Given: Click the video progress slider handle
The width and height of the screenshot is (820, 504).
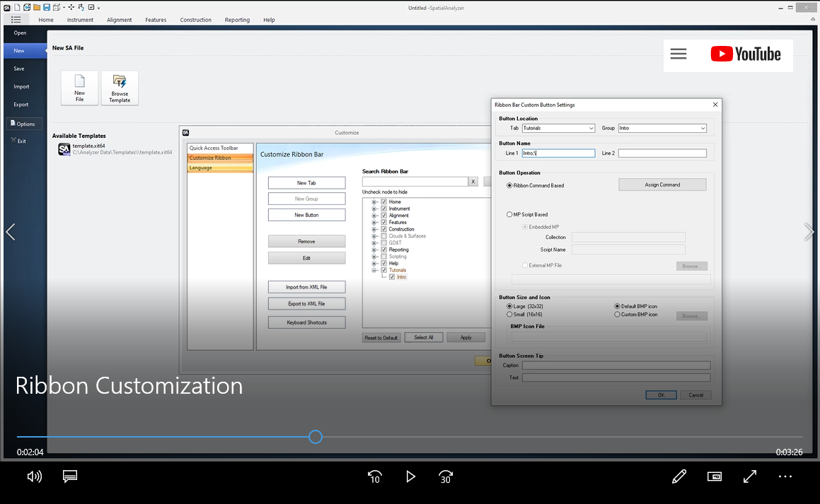Looking at the screenshot, I should tap(315, 436).
